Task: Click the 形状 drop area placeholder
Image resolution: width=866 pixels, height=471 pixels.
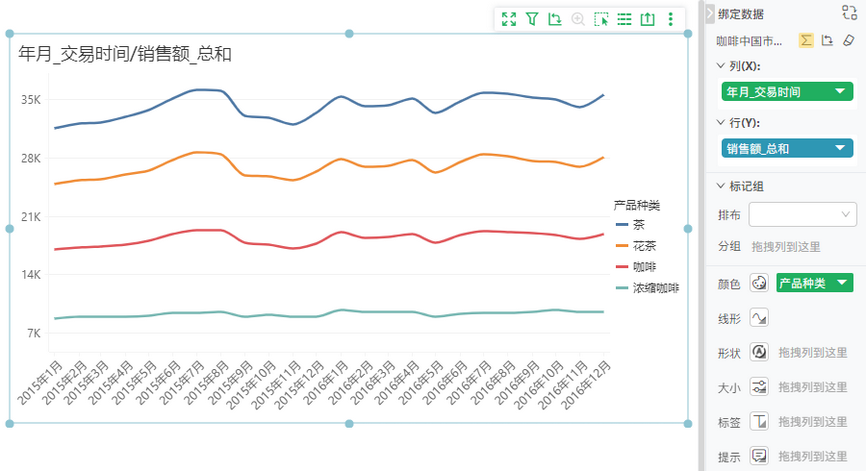Action: [813, 352]
